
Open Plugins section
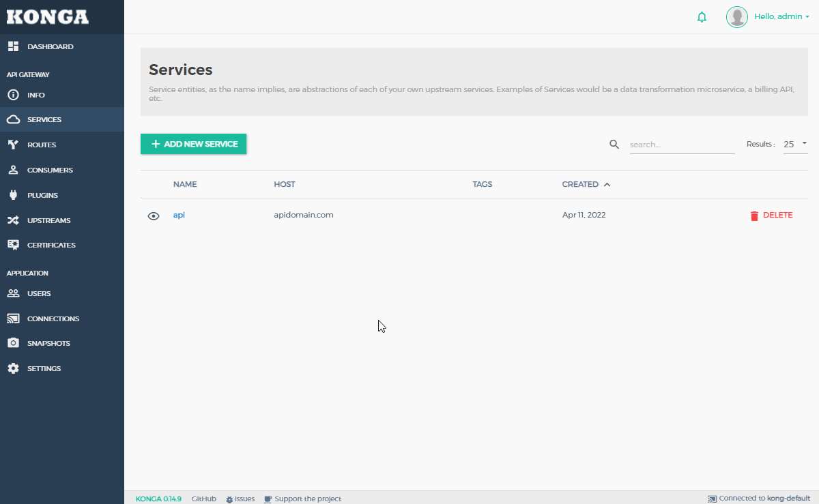[x=42, y=195]
